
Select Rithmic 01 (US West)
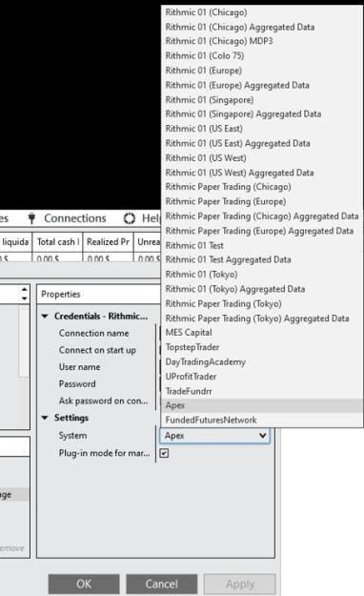click(261, 158)
